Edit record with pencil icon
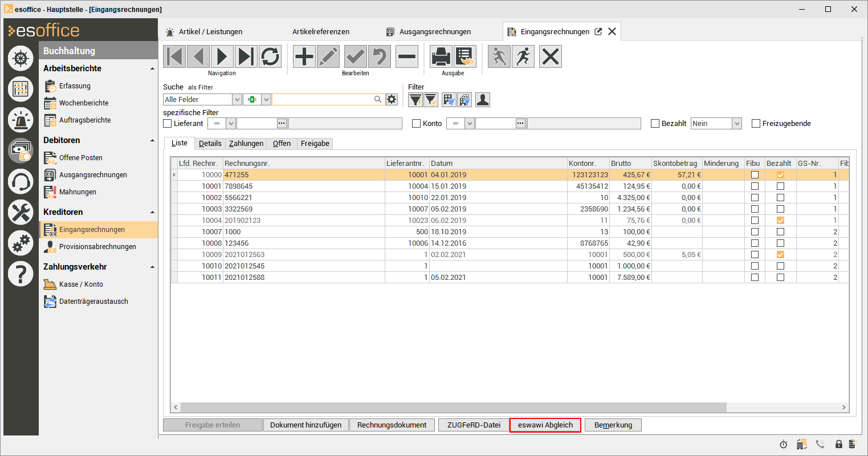Image resolution: width=868 pixels, height=456 pixels. [328, 56]
